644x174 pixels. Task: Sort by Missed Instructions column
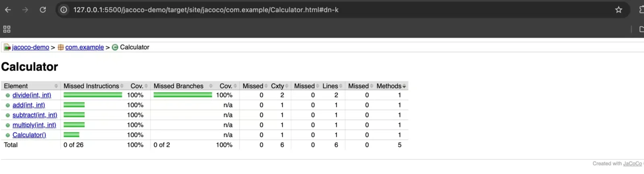tap(91, 86)
